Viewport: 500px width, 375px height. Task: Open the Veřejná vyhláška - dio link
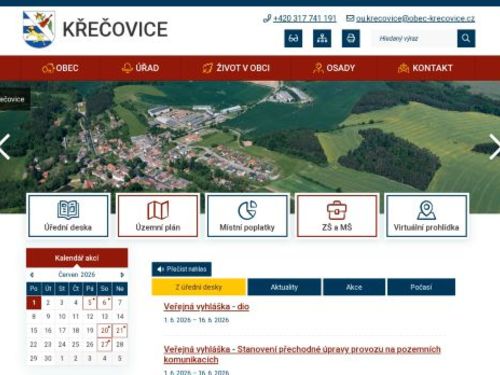(206, 306)
